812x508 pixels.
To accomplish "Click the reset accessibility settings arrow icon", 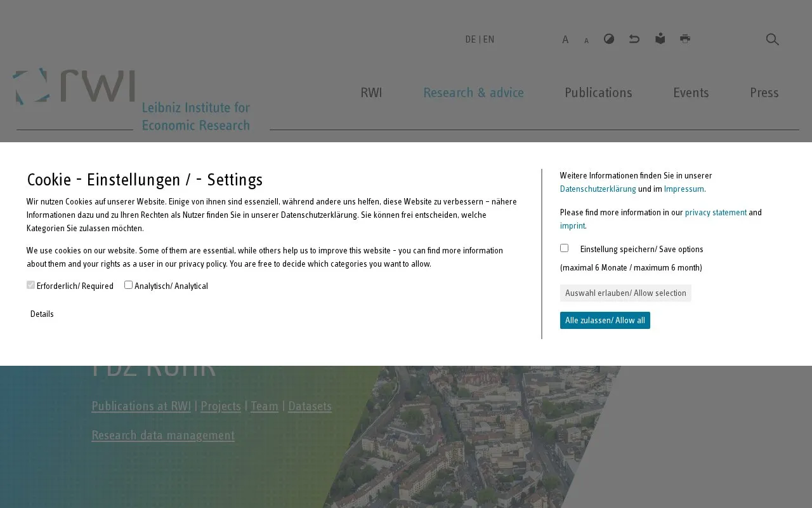I will (x=634, y=39).
